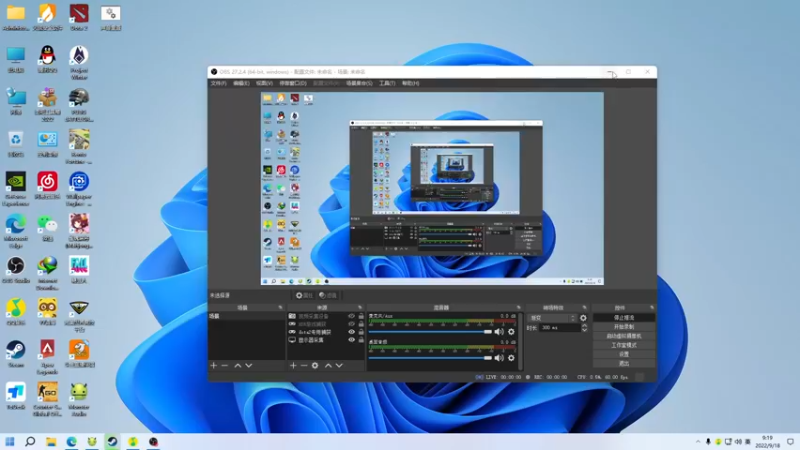Open WeChat desktop shortcut
The height and width of the screenshot is (450, 800).
click(x=47, y=228)
